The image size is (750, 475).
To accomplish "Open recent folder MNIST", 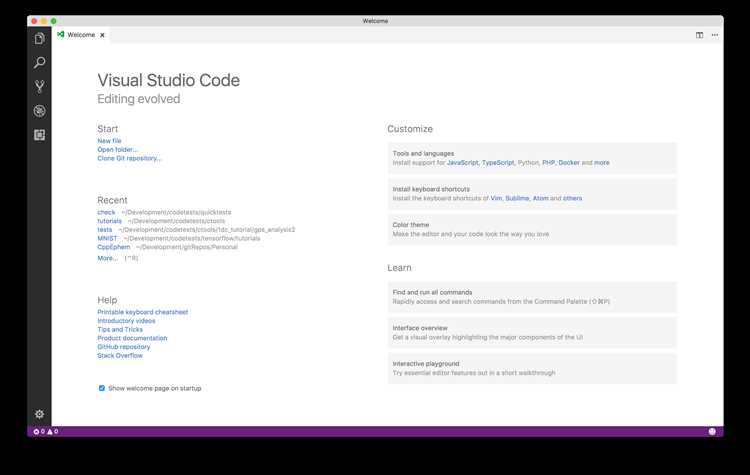I will 107,238.
